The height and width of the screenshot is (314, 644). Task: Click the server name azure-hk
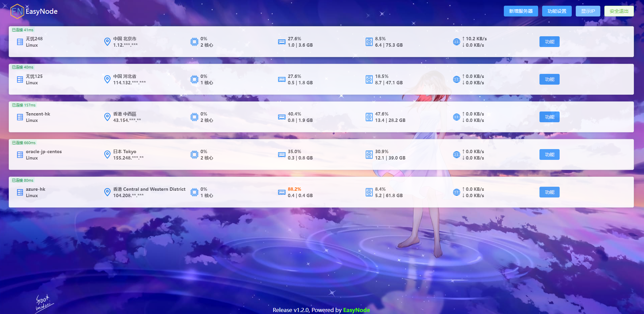tap(36, 189)
